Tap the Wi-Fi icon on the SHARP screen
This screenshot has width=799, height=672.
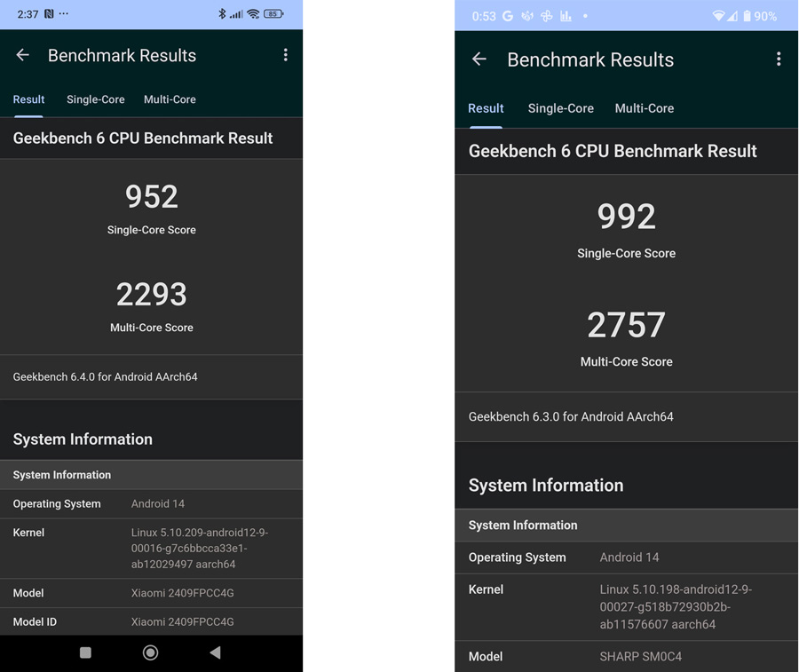click(718, 16)
